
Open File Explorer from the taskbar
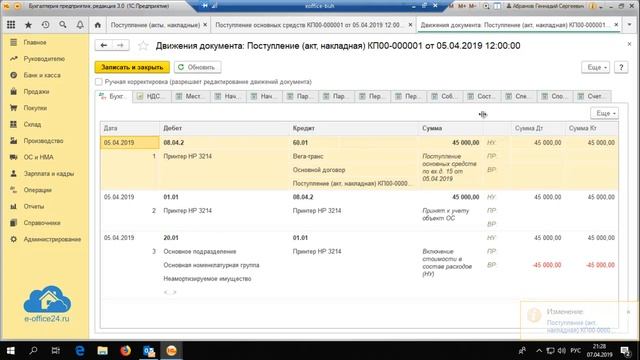click(x=102, y=351)
